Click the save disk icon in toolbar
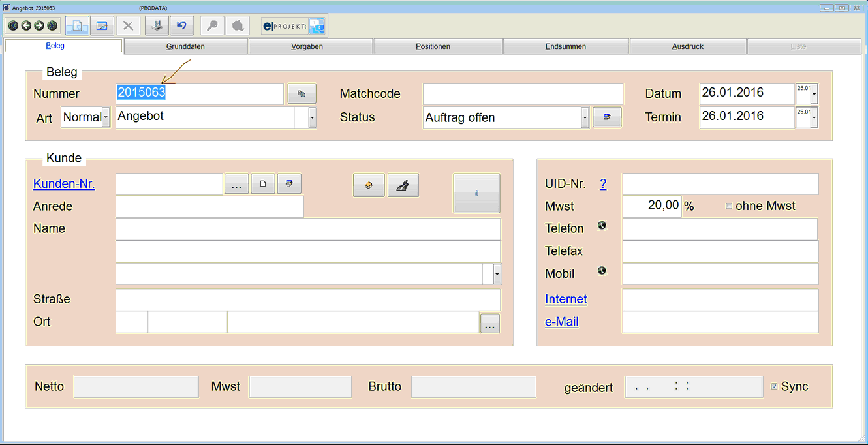Screen dimensions: 868x445 click(x=157, y=26)
